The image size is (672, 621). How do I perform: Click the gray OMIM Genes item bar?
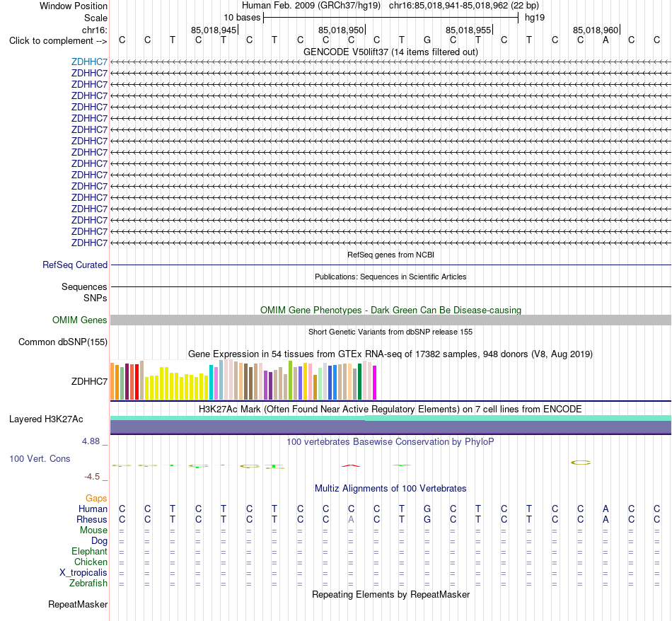click(390, 320)
